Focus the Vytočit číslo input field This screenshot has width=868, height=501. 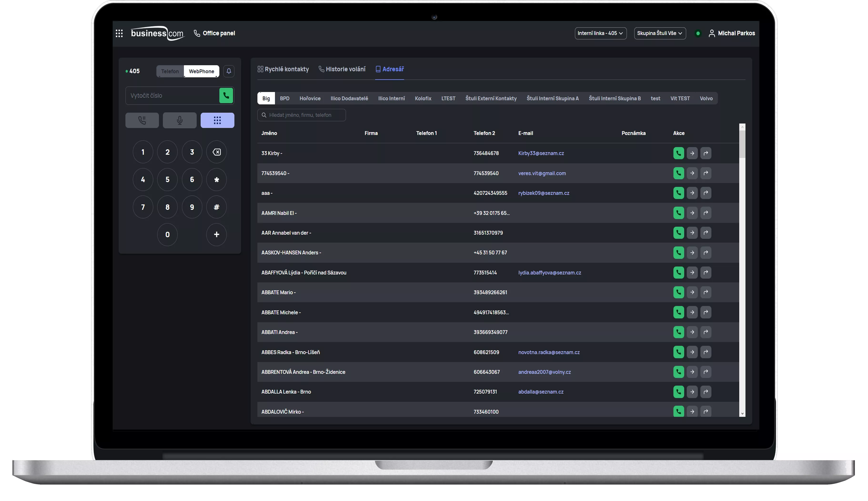coord(172,96)
